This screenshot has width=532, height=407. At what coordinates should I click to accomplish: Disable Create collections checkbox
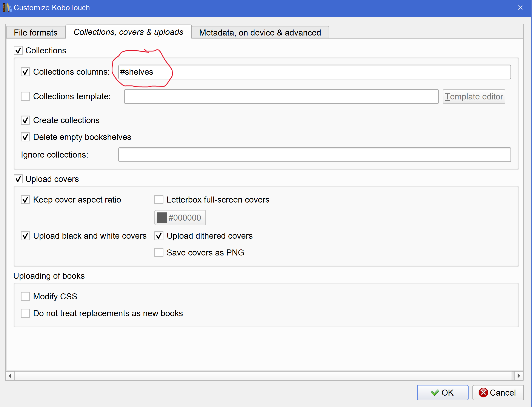(25, 120)
